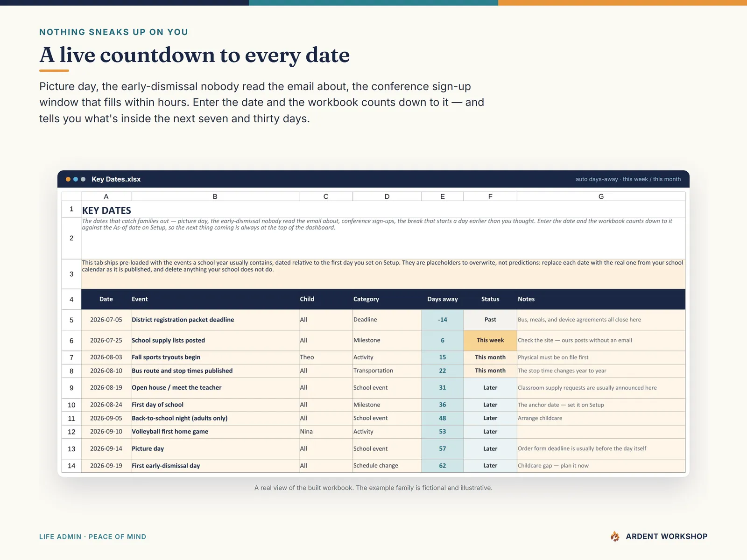Select column G header
Screen dimensions: 747x560
pyautogui.click(x=601, y=196)
